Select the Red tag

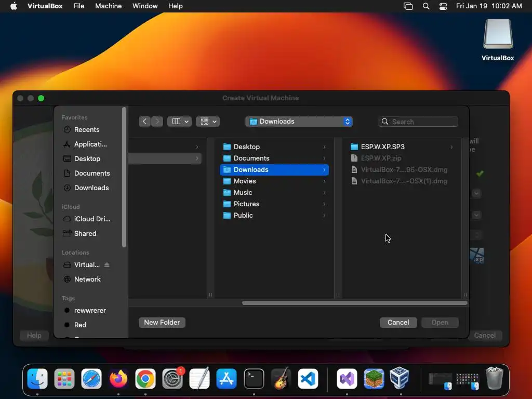click(80, 325)
